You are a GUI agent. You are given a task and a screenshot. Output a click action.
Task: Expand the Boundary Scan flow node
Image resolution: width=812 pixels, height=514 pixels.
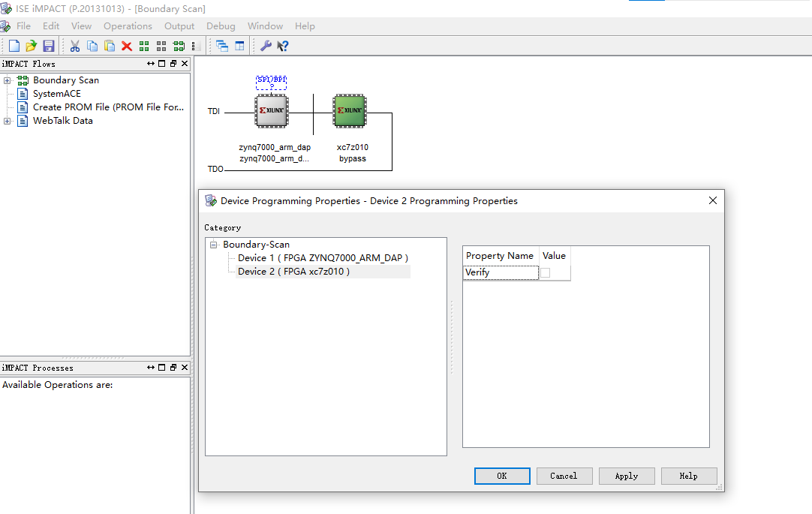tap(8, 80)
